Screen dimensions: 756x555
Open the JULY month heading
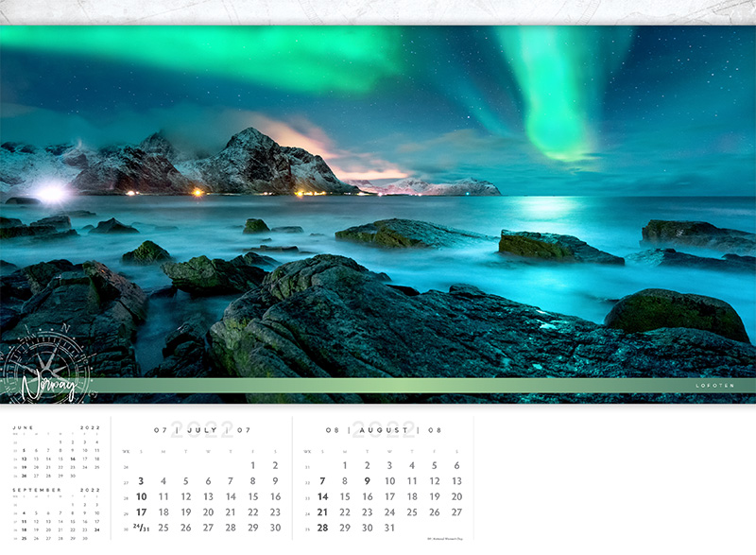pos(203,430)
